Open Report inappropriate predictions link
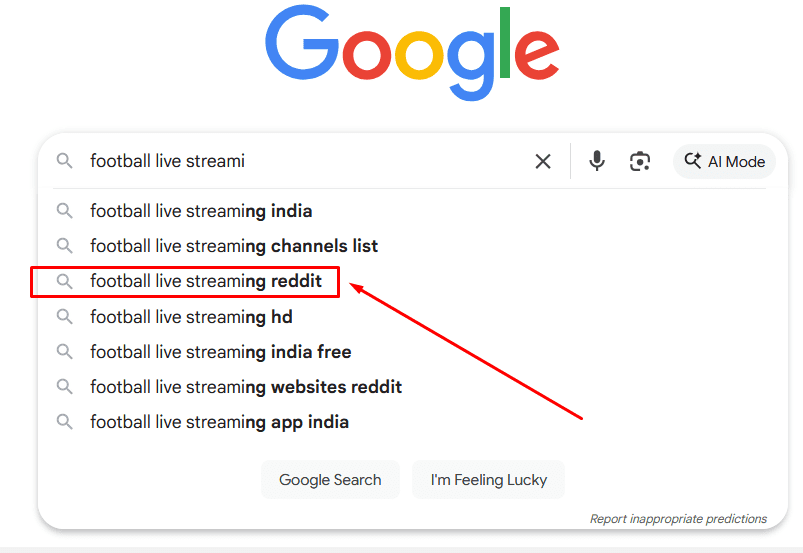This screenshot has height=553, width=803. 678,519
